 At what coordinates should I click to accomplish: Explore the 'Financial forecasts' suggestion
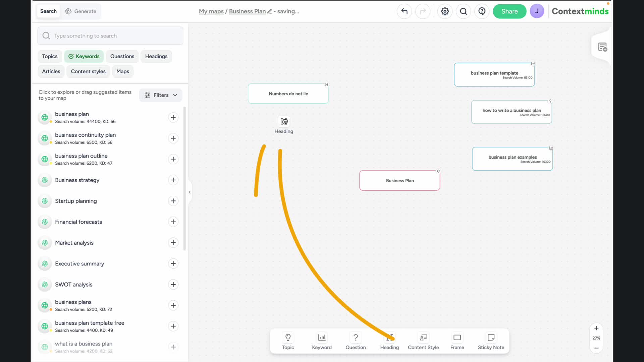click(78, 222)
